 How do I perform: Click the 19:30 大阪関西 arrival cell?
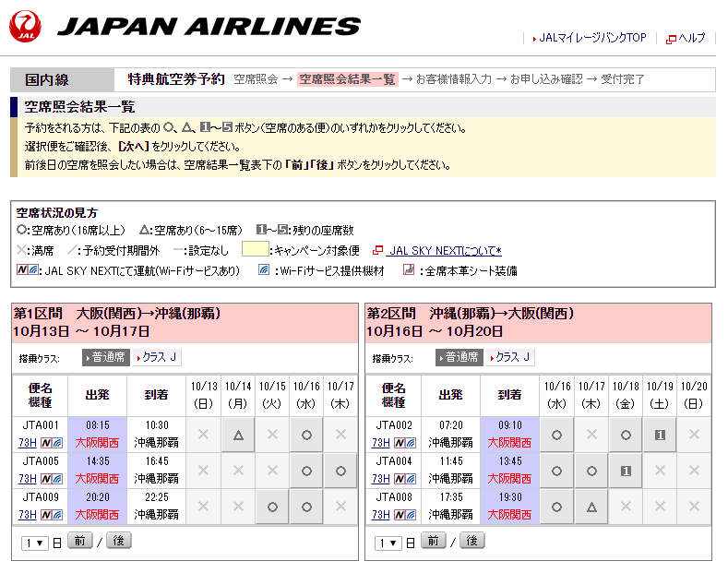510,507
